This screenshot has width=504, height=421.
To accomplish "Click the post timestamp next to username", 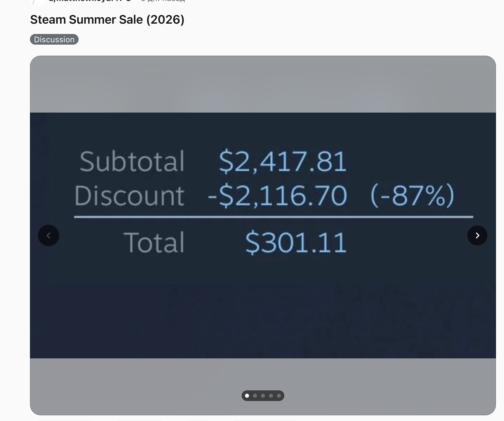I will [162, 1].
